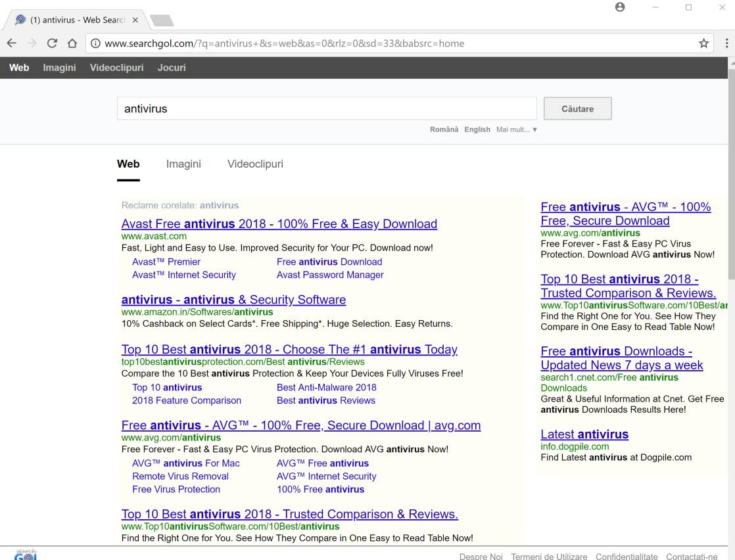The image size is (735, 560).
Task: Open the Top 10 antivirus sitelink
Action: tap(167, 388)
